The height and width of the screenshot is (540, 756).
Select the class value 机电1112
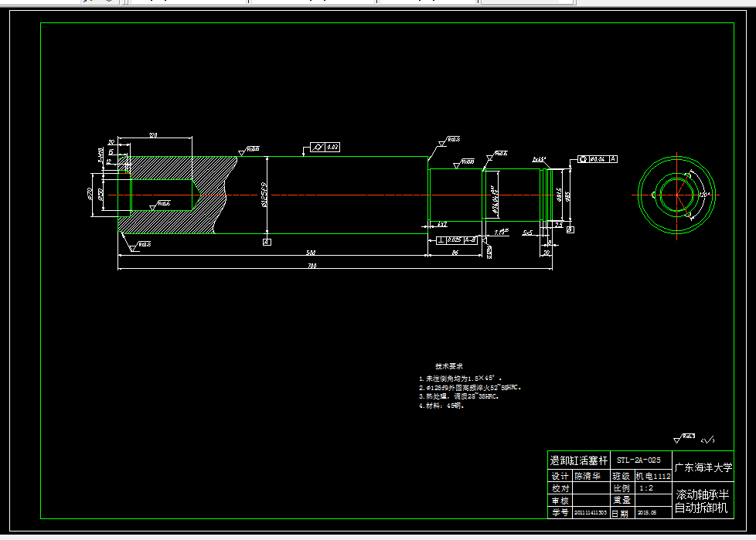coord(653,476)
